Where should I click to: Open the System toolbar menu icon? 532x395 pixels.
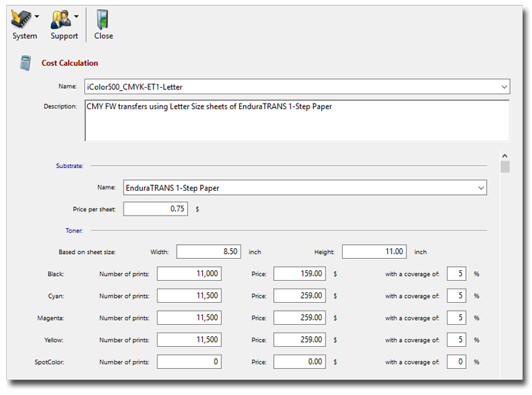(21, 18)
